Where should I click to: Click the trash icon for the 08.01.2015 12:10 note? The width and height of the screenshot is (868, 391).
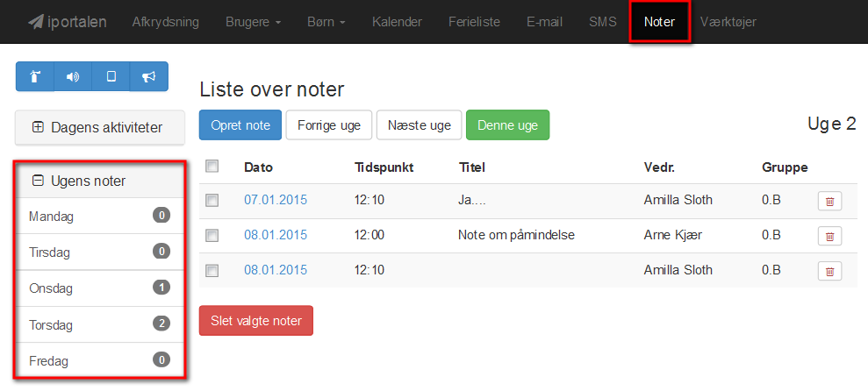(829, 271)
